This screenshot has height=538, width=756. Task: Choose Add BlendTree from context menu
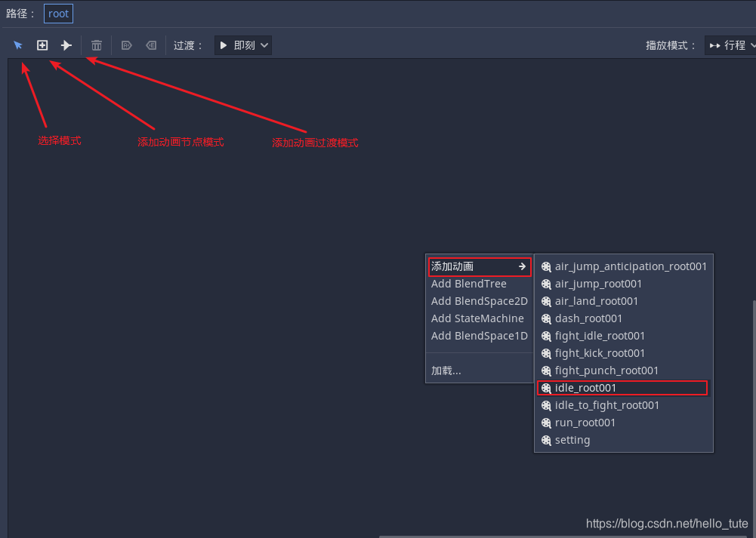[x=480, y=284]
